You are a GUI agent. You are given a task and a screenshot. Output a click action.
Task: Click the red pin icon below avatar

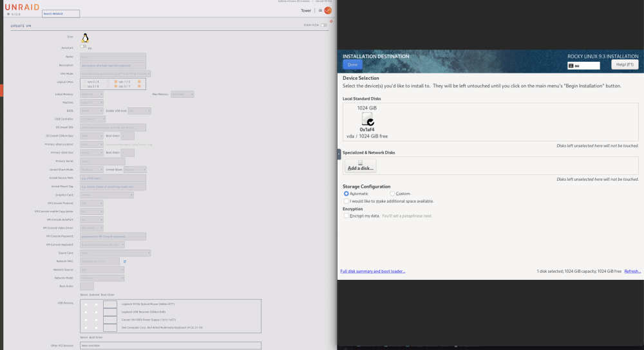(x=331, y=21)
